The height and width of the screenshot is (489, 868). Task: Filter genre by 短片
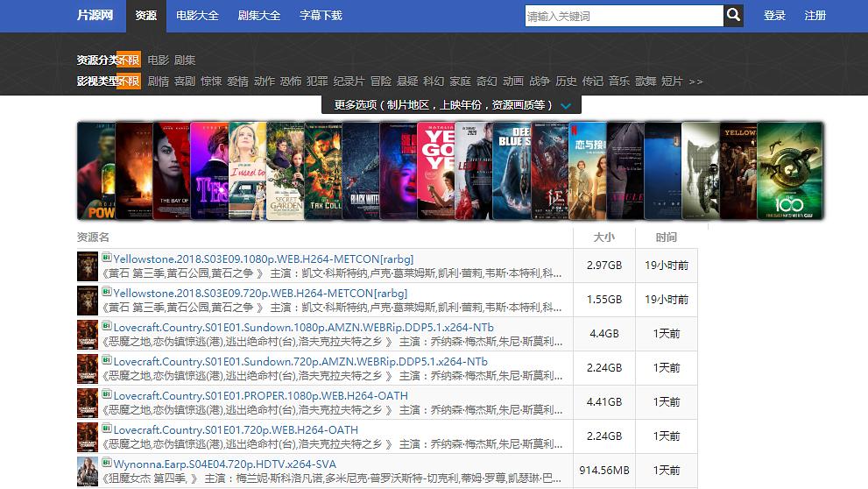(672, 81)
